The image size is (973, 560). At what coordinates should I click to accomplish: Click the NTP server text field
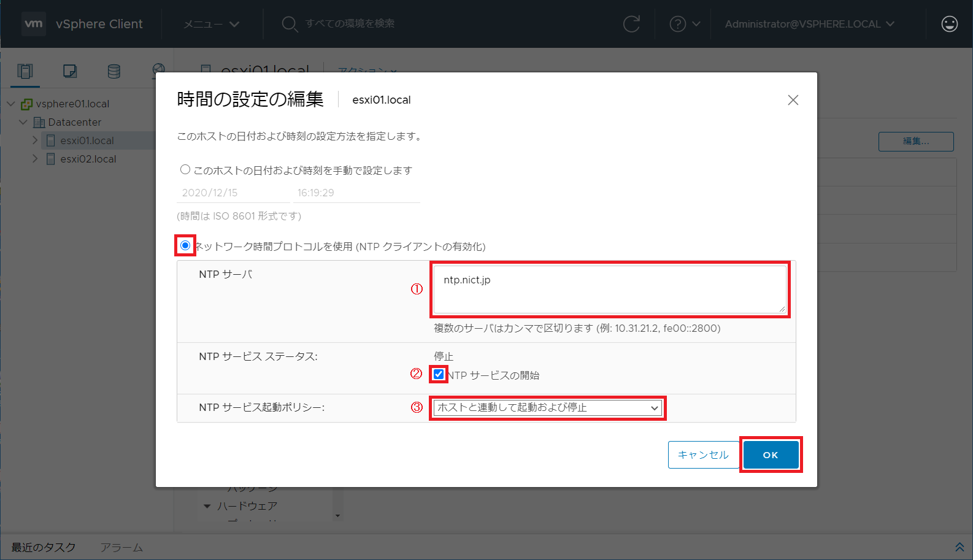click(610, 289)
